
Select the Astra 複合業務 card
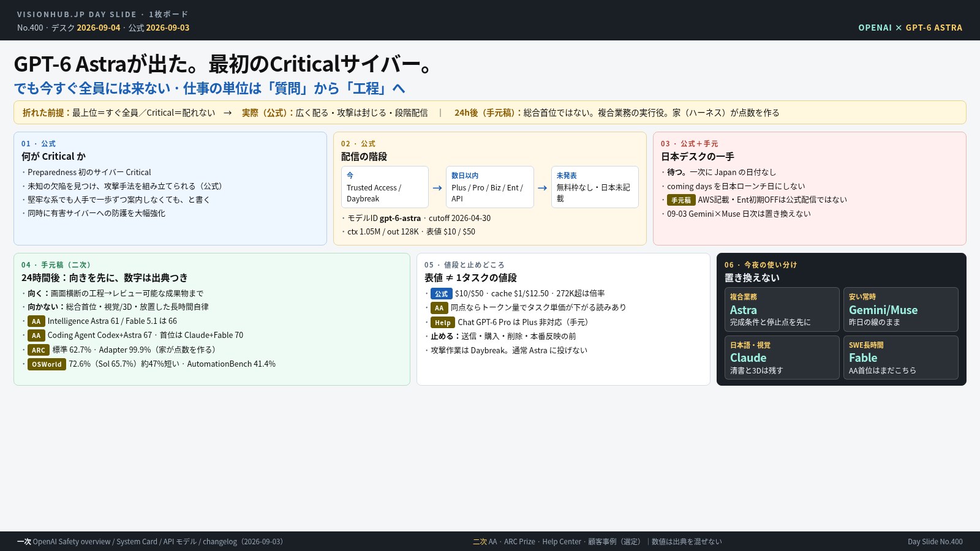782,310
